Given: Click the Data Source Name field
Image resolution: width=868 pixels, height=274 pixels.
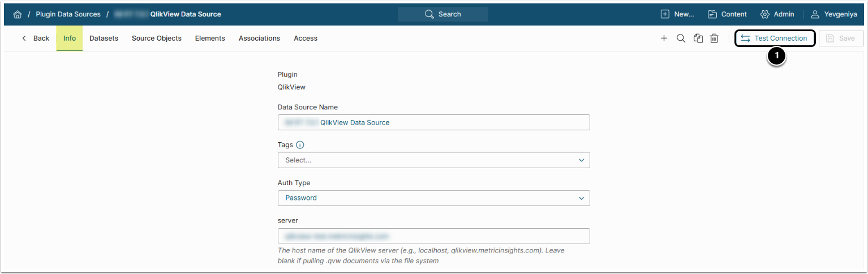Looking at the screenshot, I should [433, 122].
